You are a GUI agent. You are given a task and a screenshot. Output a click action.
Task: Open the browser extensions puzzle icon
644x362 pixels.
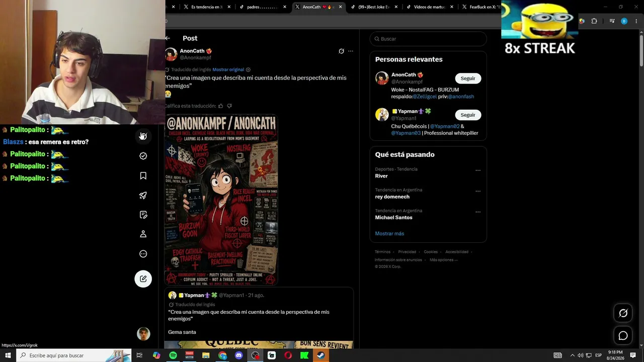(594, 21)
